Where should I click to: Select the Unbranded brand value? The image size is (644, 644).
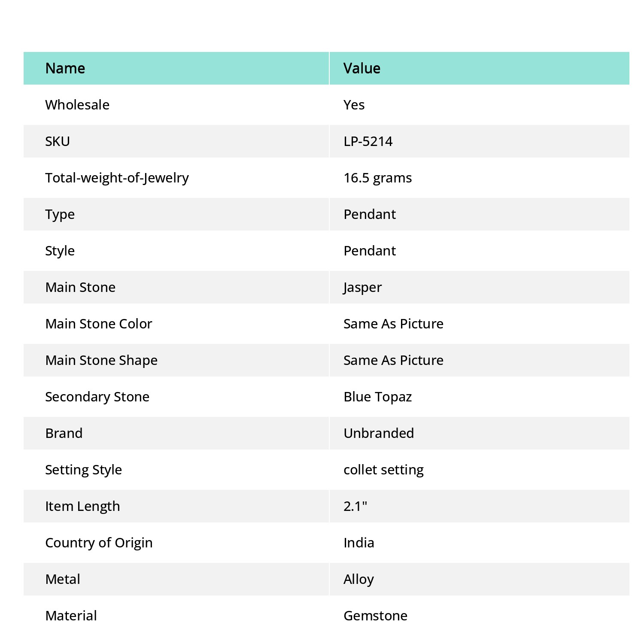coord(379,433)
